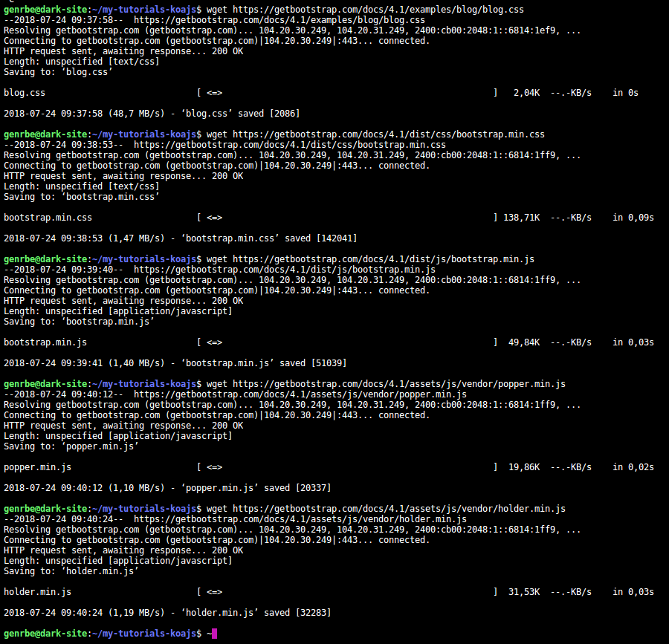
Task: Click the timestamped URL line --2018-07-24 09:40:24--
Action: (x=235, y=519)
